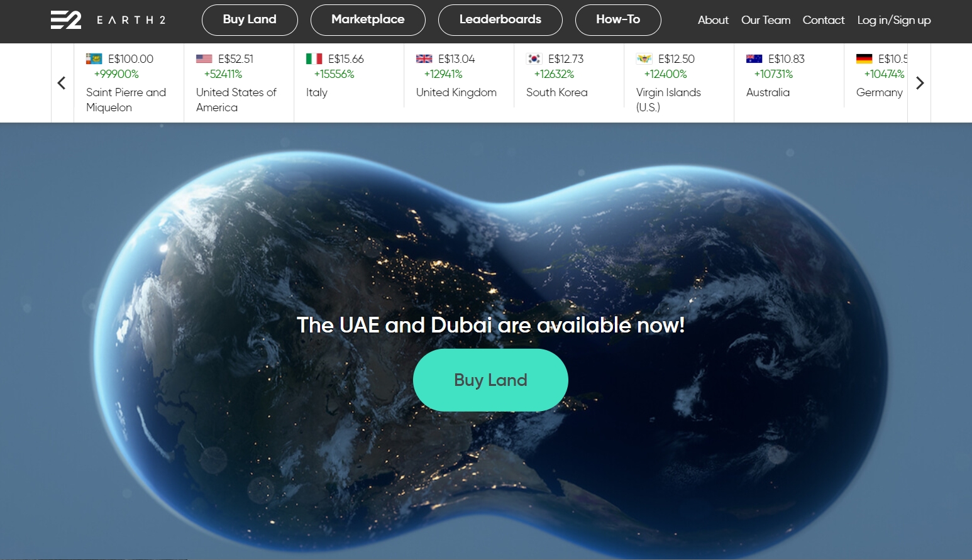Click the green Buy Land button
Image resolution: width=972 pixels, height=560 pixels.
[490, 380]
